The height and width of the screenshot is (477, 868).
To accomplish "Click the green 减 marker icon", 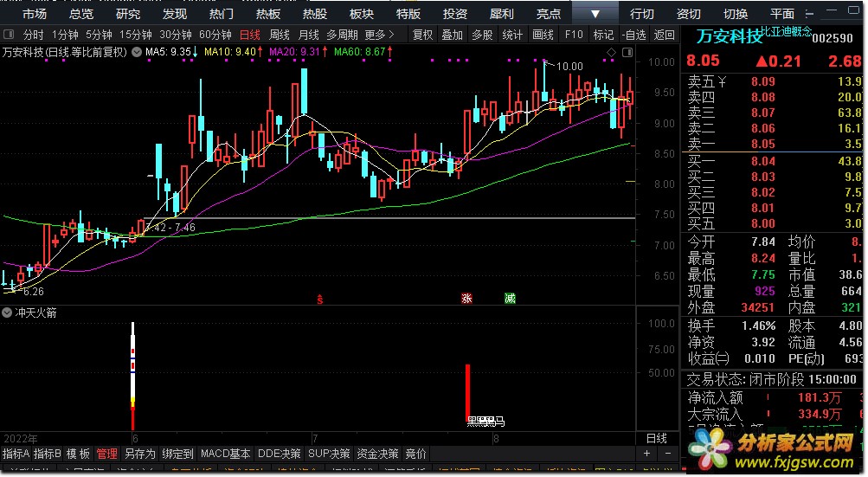I will [x=510, y=299].
